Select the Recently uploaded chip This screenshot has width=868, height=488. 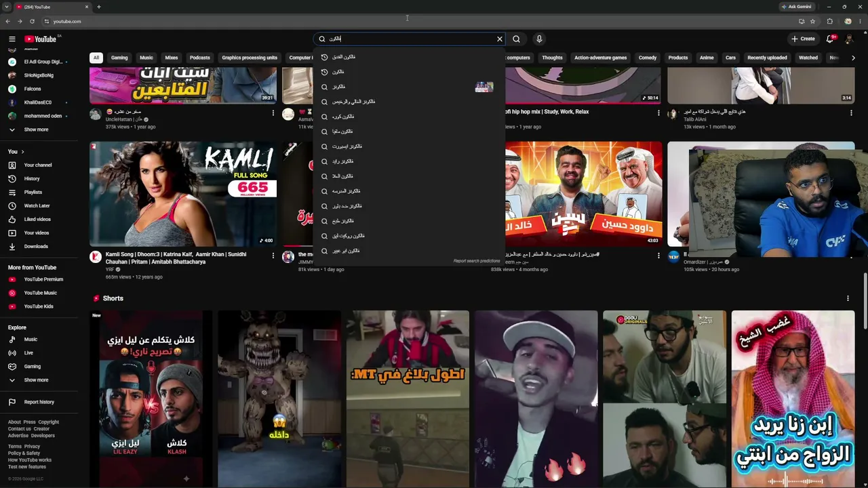click(x=767, y=58)
